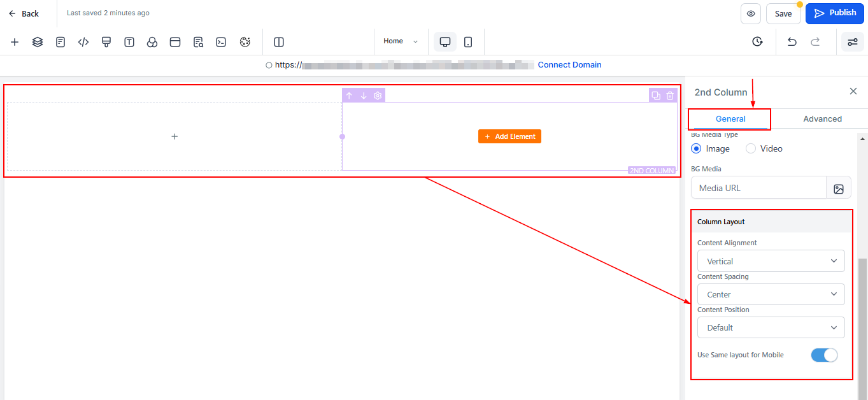Select the Image radio button

click(696, 148)
